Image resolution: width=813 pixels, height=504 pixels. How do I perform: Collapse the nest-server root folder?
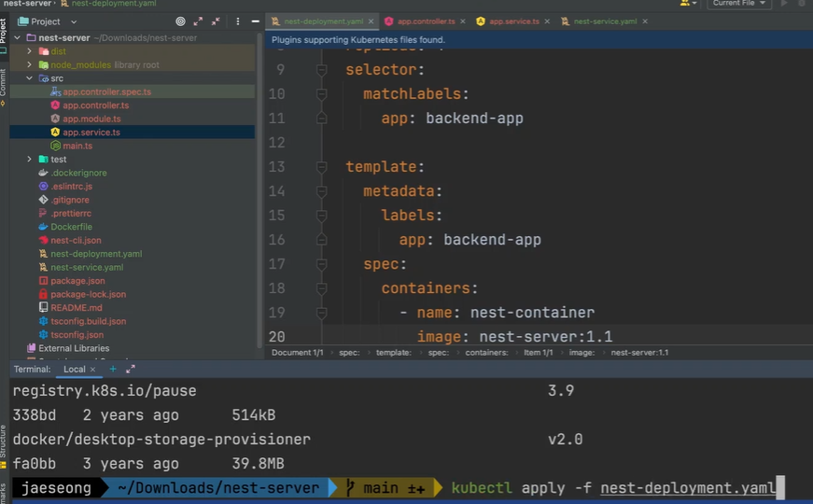click(x=17, y=38)
